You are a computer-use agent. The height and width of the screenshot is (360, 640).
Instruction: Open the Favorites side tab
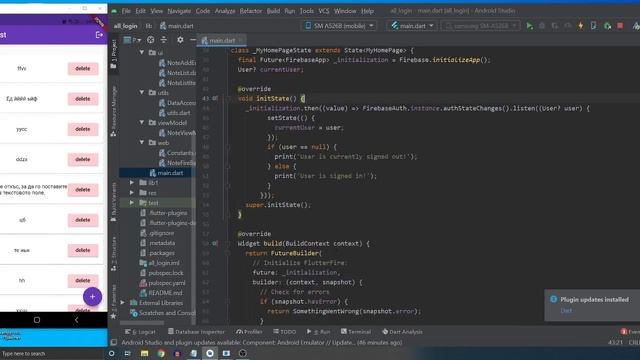coord(113,301)
